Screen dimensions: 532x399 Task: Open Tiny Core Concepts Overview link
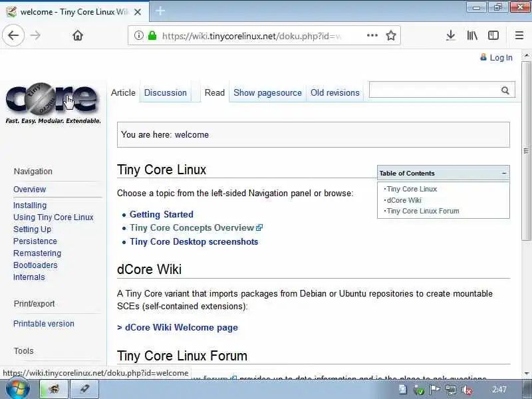[192, 227]
